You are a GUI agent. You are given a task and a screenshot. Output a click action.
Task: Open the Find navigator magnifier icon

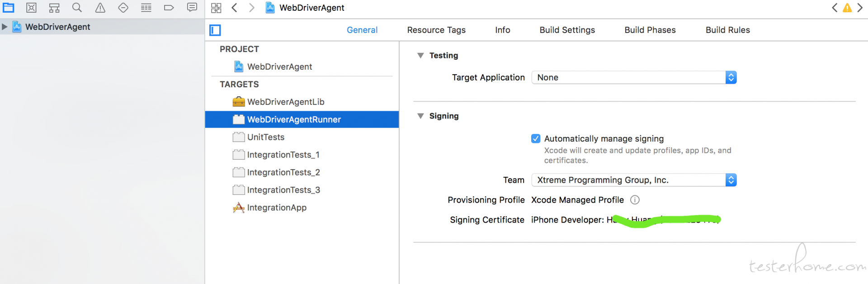77,8
